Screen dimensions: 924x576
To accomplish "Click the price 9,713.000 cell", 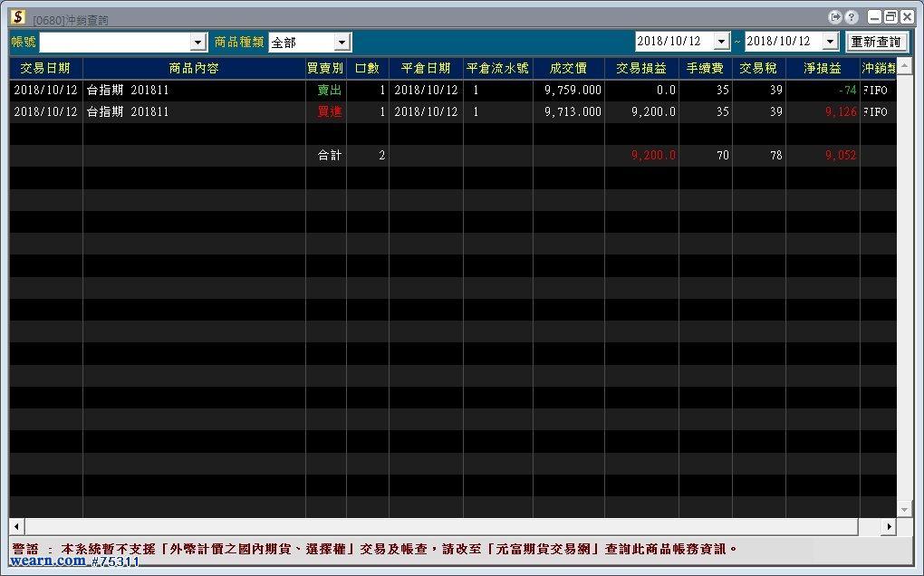I will [x=569, y=112].
